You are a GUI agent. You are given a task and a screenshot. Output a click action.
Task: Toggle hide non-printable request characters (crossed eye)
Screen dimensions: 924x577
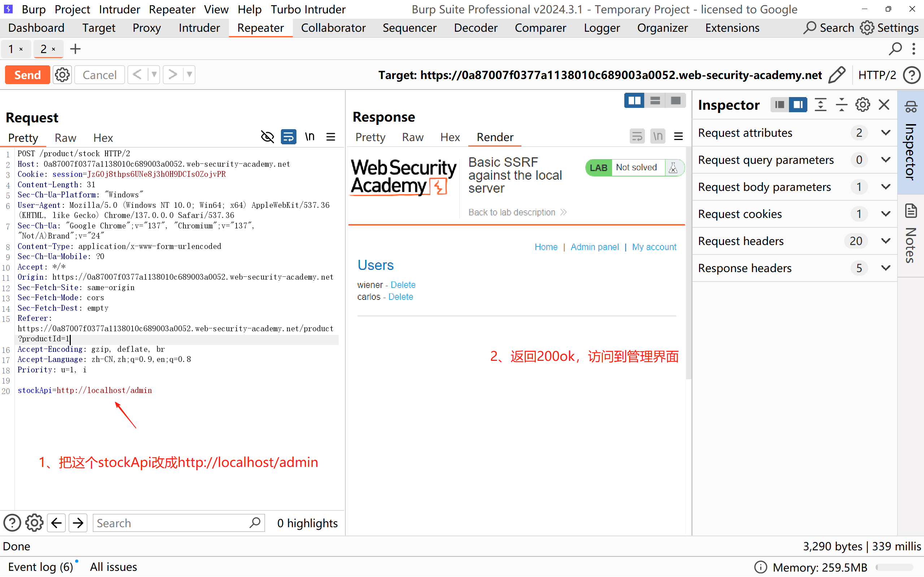(x=267, y=137)
